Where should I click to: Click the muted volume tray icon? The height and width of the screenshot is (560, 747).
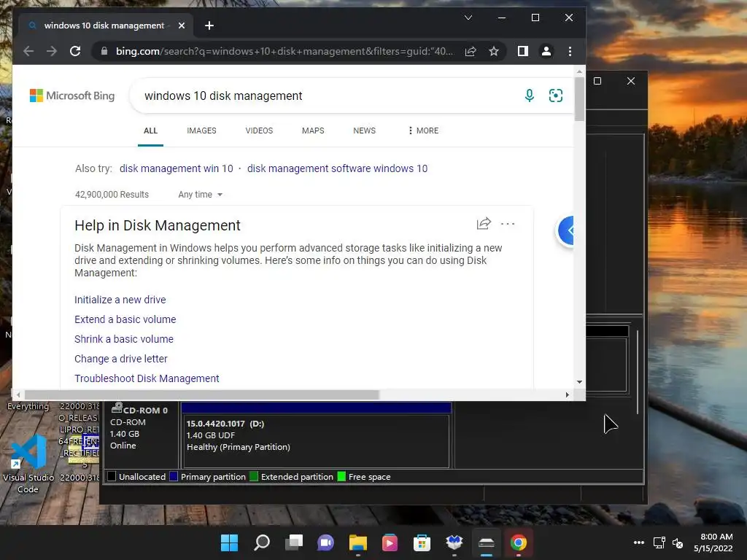click(678, 542)
